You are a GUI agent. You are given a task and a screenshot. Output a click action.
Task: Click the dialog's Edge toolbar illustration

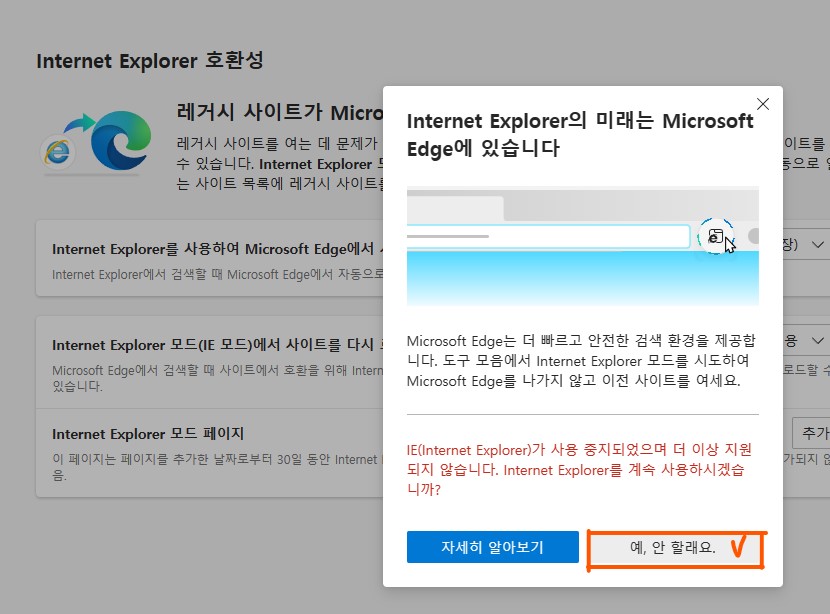[x=582, y=246]
